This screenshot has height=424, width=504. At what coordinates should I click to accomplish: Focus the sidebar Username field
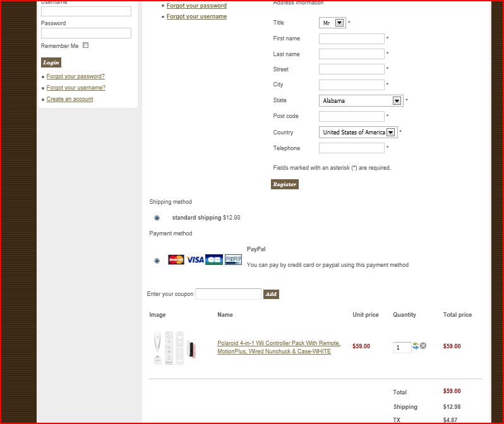pyautogui.click(x=86, y=11)
